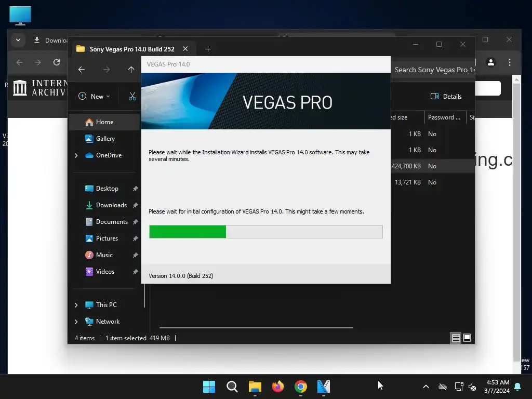Expand the Network tree node

tap(76, 322)
